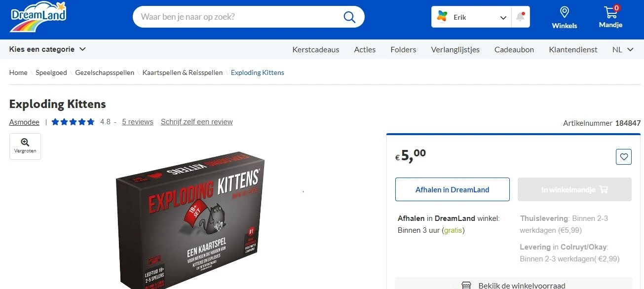Click the Afhalen in DreamLand button
The height and width of the screenshot is (289, 644).
pos(452,189)
